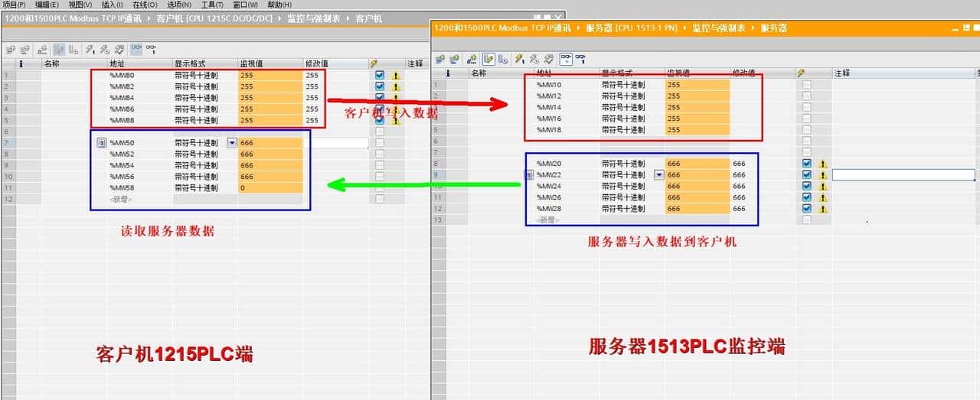
Task: Click the row icon beside server %MW22
Action: pos(529,174)
